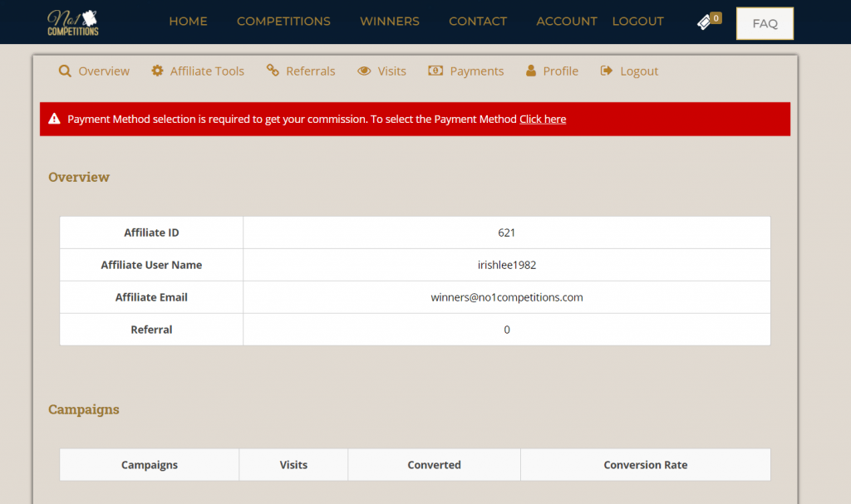This screenshot has width=851, height=504.
Task: Follow the 'Click here' payment method link
Action: [x=543, y=120]
